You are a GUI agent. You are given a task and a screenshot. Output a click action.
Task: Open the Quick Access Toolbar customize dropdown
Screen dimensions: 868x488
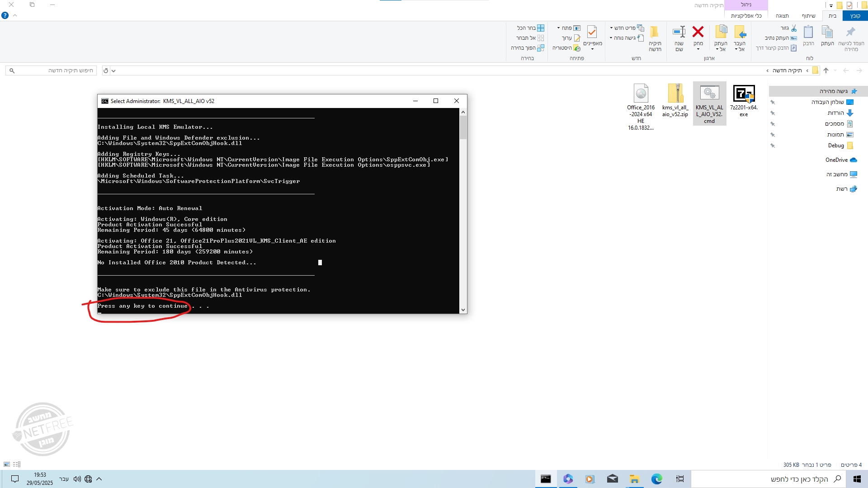(x=831, y=5)
